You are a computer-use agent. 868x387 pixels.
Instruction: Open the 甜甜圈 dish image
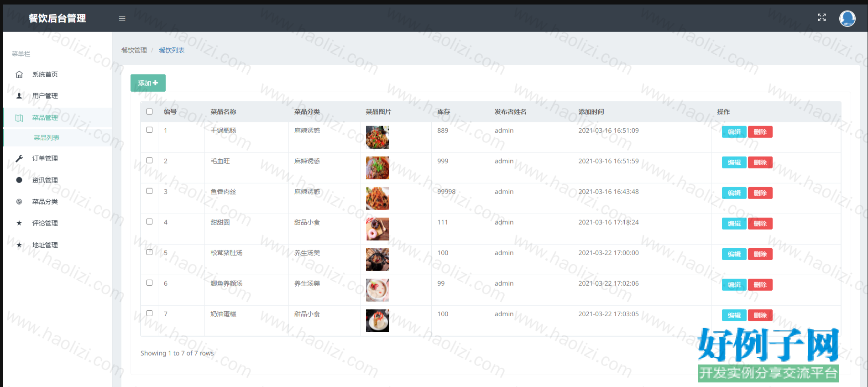(x=377, y=229)
